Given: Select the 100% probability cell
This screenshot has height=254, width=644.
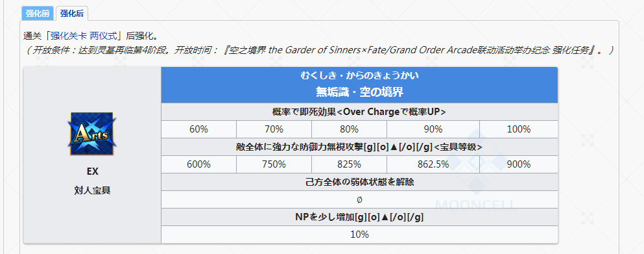Looking at the screenshot, I should click(519, 129).
